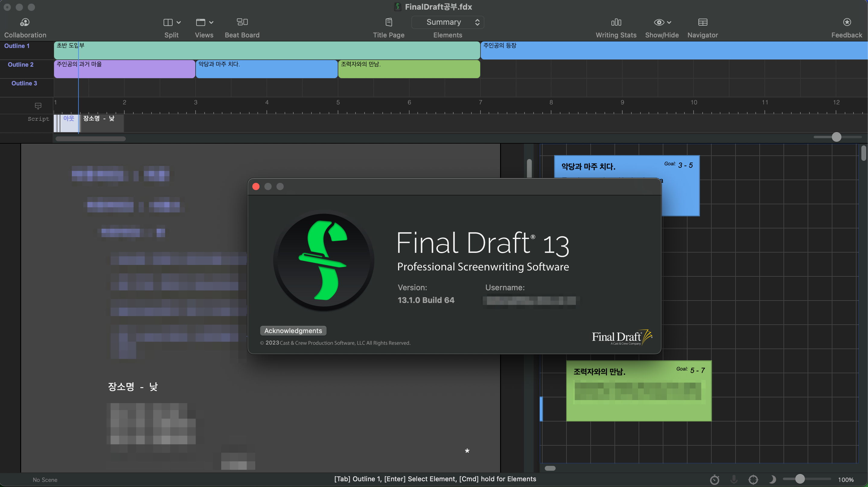
Task: Select the Outline 1 lane label
Action: [17, 46]
